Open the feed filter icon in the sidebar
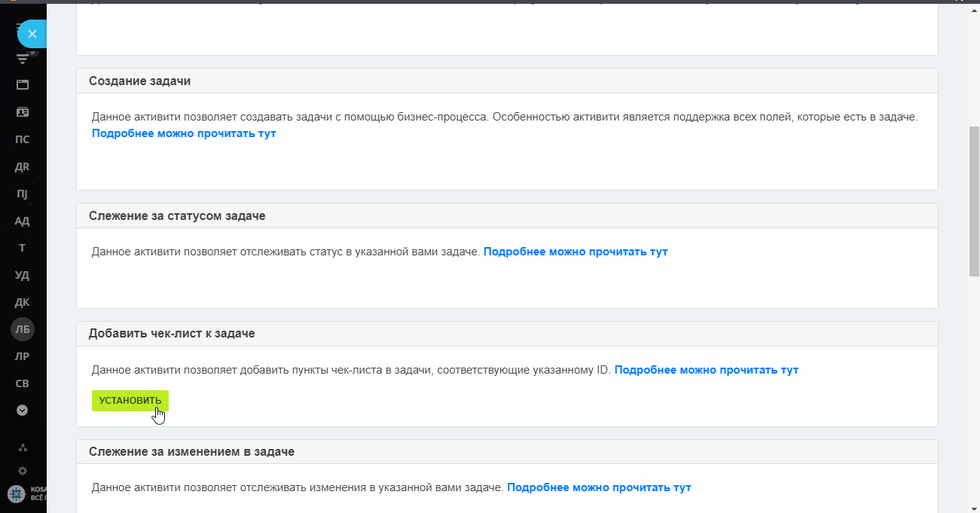The height and width of the screenshot is (513, 980). coord(23,59)
